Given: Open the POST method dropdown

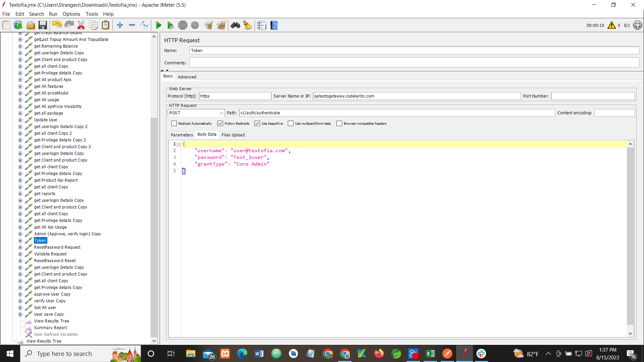Looking at the screenshot, I should [196, 113].
